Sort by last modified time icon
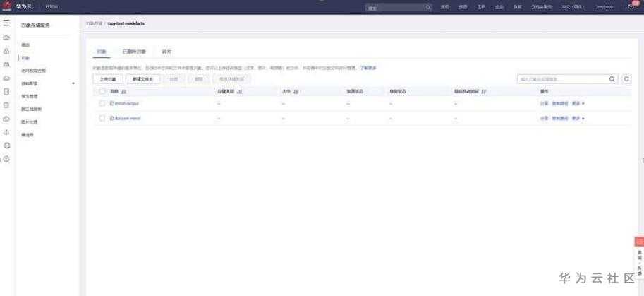Viewport: 644px width, 296px height. pyautogui.click(x=484, y=91)
